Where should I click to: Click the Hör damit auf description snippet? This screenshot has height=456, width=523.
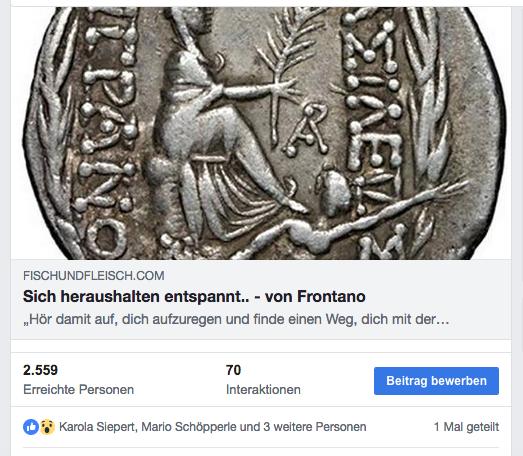(x=236, y=319)
